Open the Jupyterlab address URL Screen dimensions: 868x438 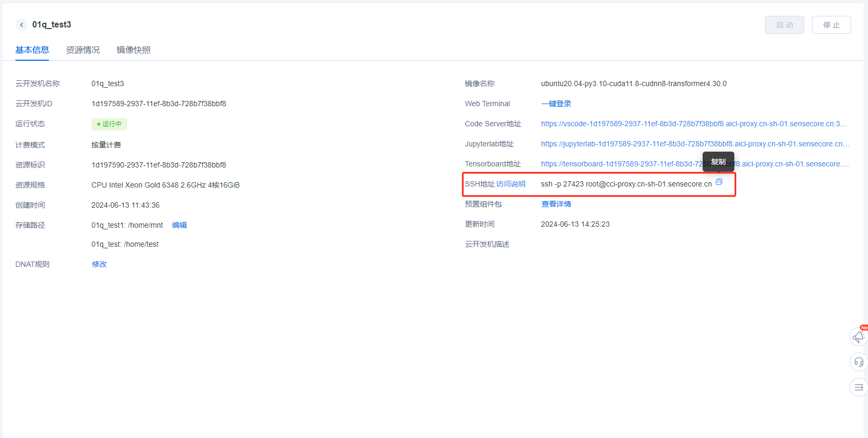click(695, 144)
